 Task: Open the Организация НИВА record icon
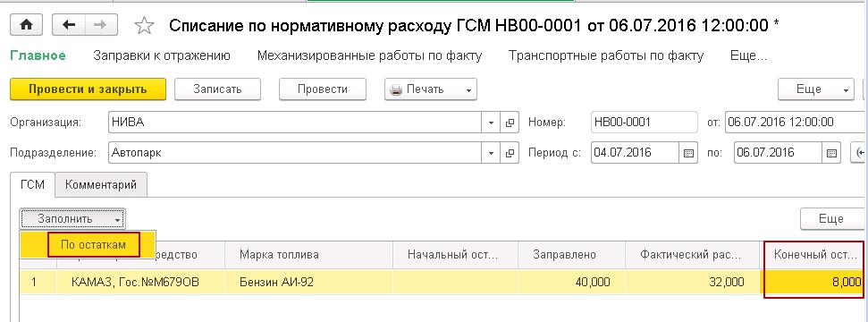510,123
